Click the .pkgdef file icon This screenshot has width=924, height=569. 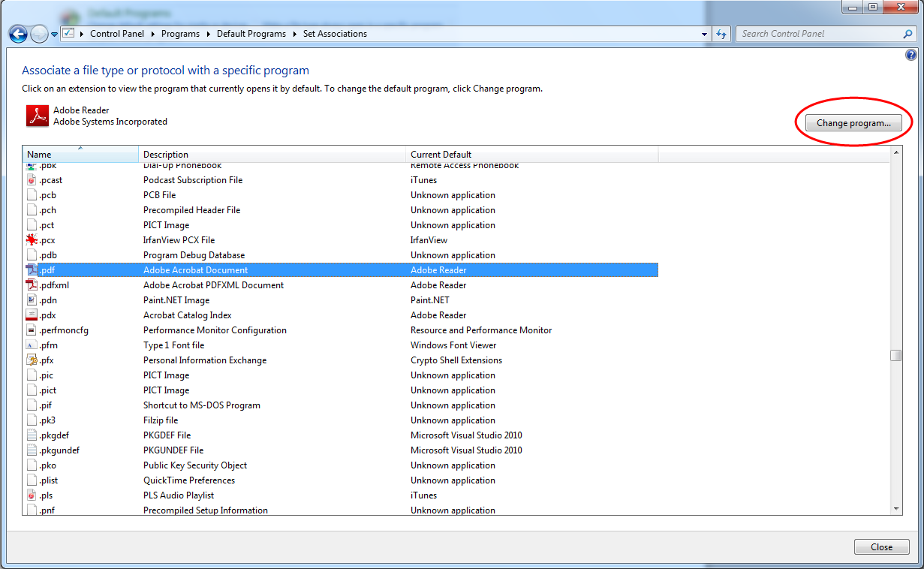[32, 435]
